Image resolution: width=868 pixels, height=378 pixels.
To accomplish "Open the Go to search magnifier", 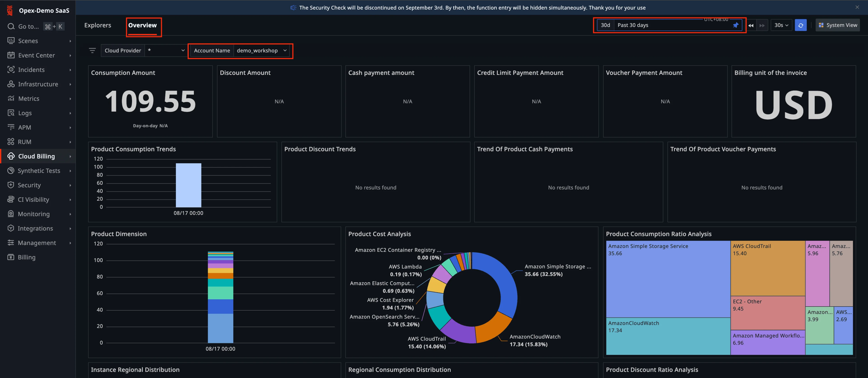I will click(11, 26).
